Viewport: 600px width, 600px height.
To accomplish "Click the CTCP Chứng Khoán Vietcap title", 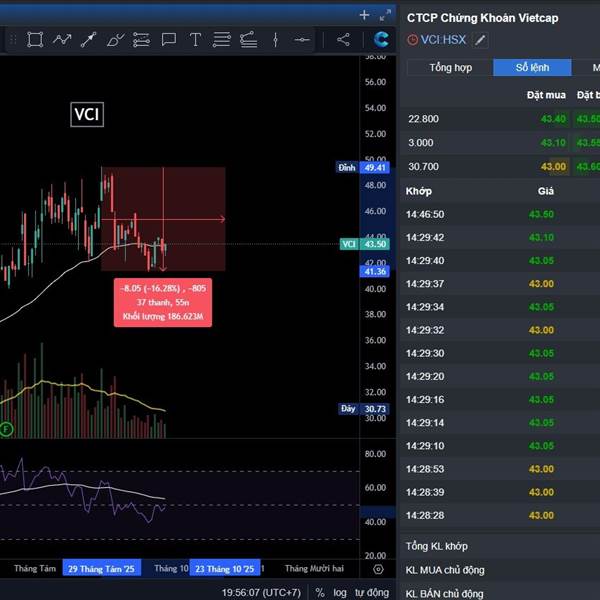I will tap(482, 18).
